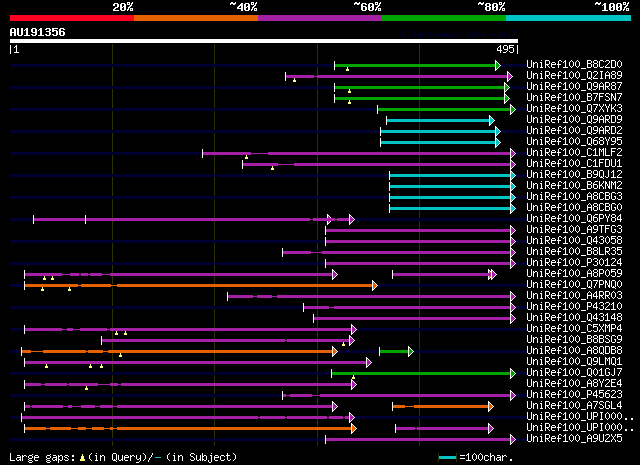The width and height of the screenshot is (640, 465).
Task: Select the UniRef100_Q9ARD2 label
Action: [574, 130]
